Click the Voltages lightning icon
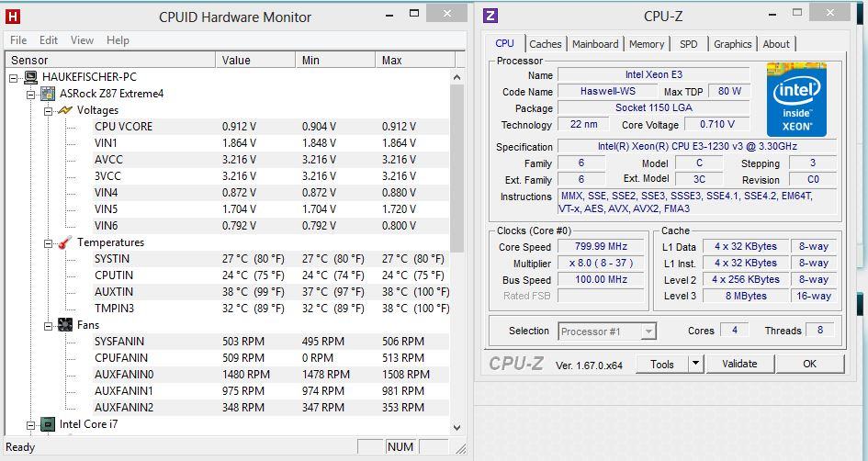 65,110
